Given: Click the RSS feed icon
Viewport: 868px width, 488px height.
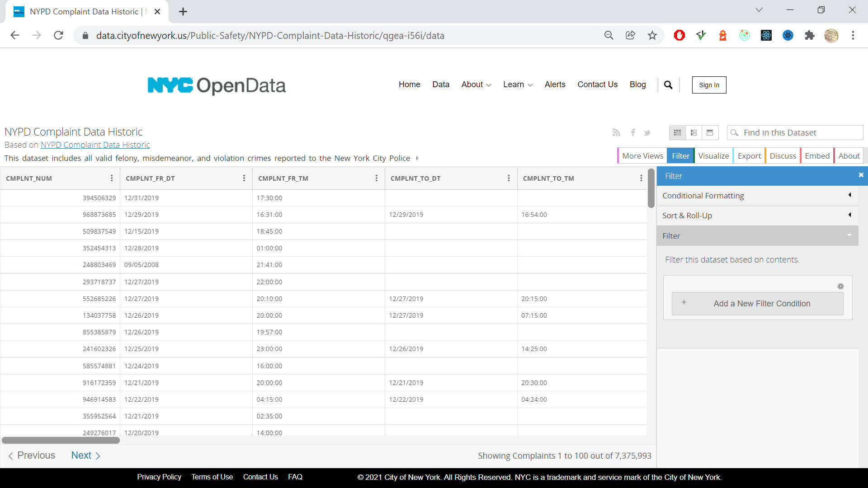Looking at the screenshot, I should click(x=616, y=132).
